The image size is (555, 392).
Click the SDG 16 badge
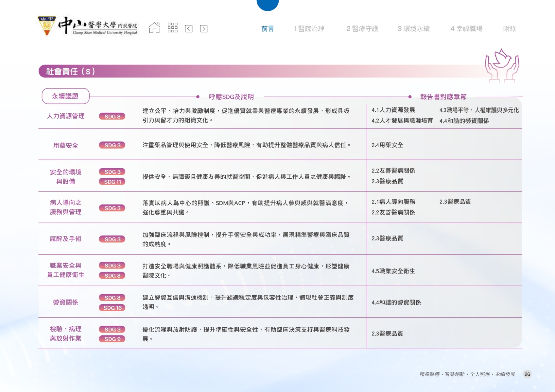pyautogui.click(x=112, y=308)
